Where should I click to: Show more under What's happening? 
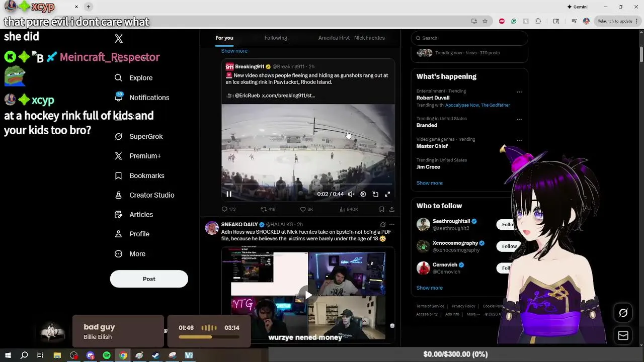tap(430, 183)
